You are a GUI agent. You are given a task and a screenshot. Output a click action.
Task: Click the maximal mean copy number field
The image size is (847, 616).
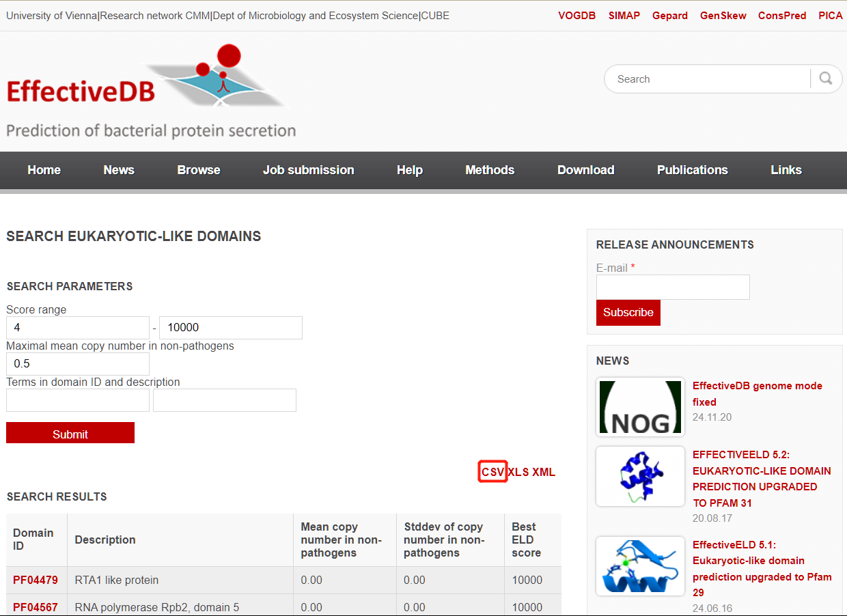click(x=78, y=364)
